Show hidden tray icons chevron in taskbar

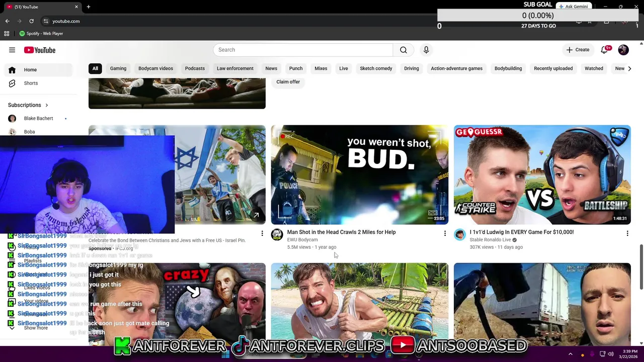(571, 354)
